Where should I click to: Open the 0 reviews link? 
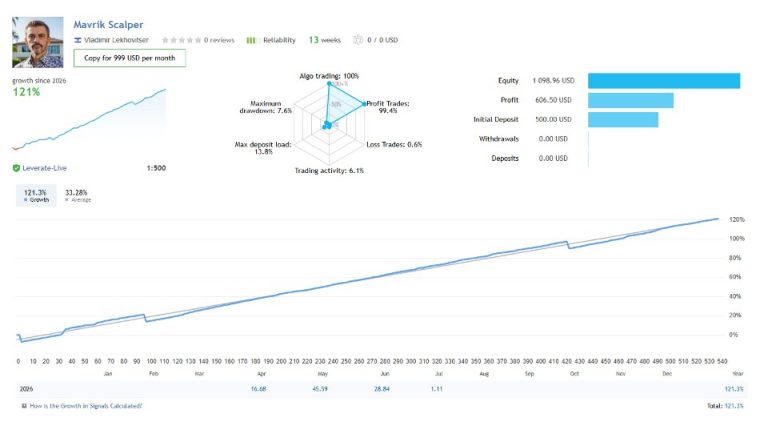pyautogui.click(x=219, y=40)
